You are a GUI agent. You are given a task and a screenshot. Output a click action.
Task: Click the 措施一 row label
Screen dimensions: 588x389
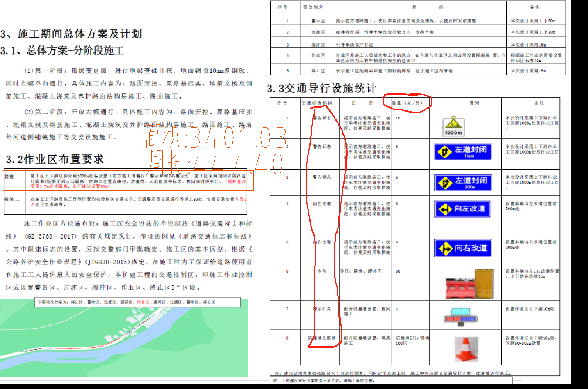pos(12,176)
